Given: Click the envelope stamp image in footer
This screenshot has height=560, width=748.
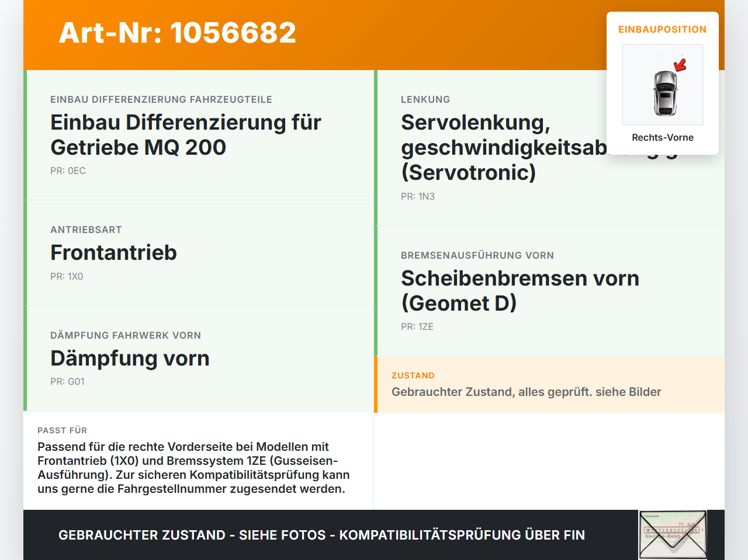Looking at the screenshot, I should (673, 535).
